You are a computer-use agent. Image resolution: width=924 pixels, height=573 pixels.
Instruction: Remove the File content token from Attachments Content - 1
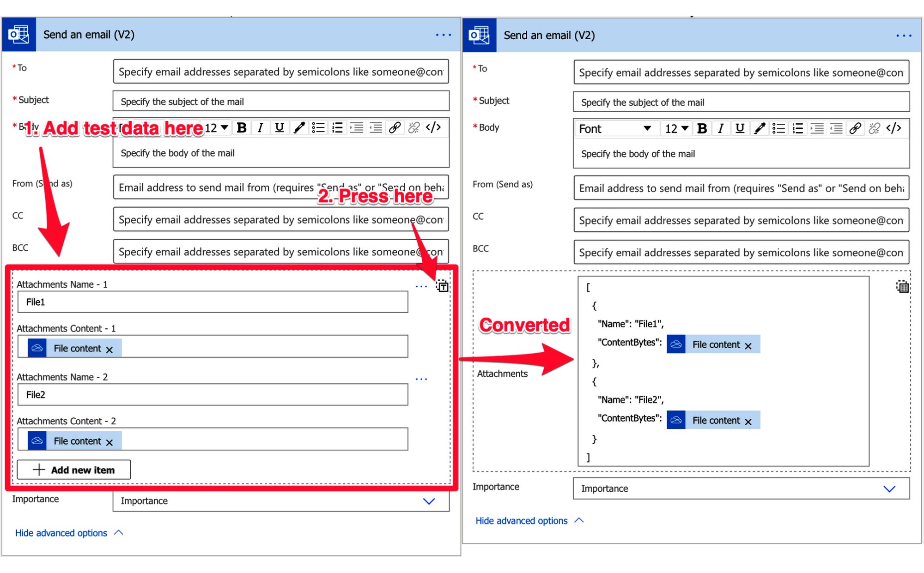pyautogui.click(x=110, y=350)
